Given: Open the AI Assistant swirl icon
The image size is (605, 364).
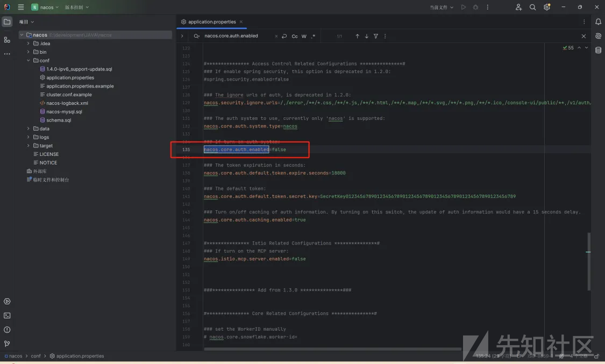Looking at the screenshot, I should point(598,36).
